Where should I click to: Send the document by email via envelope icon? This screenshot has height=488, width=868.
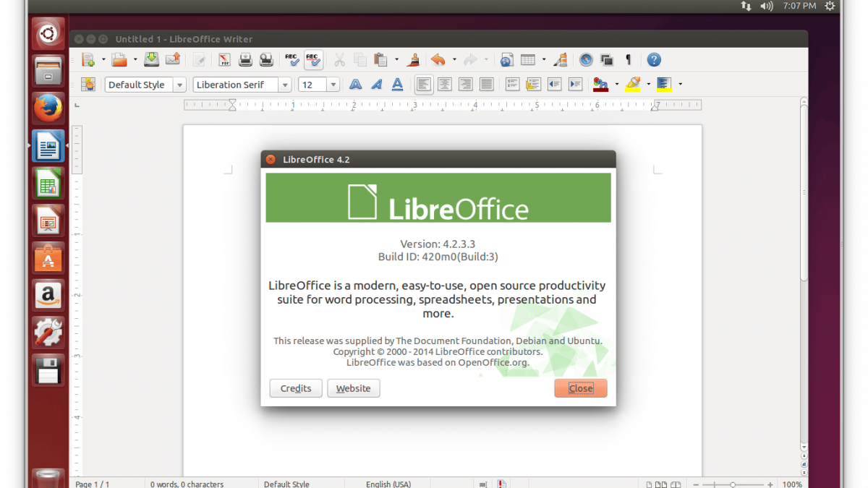[x=172, y=60]
